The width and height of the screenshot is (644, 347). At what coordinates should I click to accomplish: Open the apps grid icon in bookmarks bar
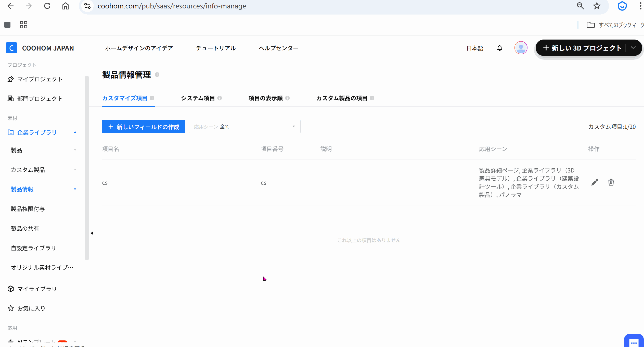click(24, 25)
